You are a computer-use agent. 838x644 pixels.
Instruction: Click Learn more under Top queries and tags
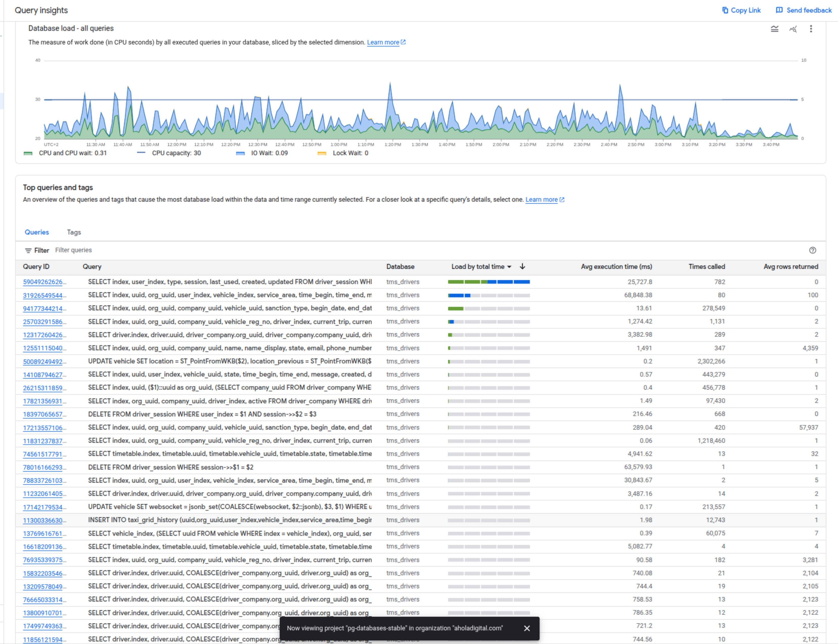click(x=541, y=199)
